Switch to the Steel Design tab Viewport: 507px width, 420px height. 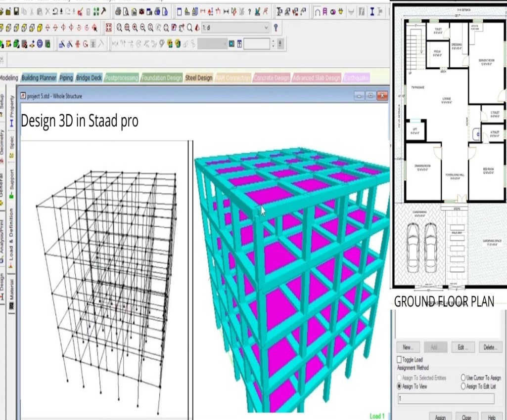tap(198, 78)
